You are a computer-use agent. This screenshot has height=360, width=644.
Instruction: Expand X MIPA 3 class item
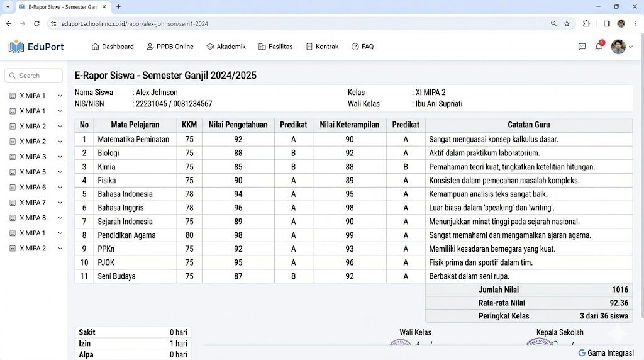60,157
